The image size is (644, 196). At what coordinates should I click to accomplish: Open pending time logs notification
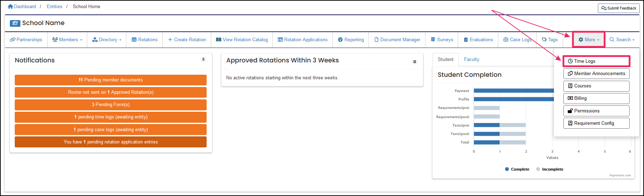[111, 117]
